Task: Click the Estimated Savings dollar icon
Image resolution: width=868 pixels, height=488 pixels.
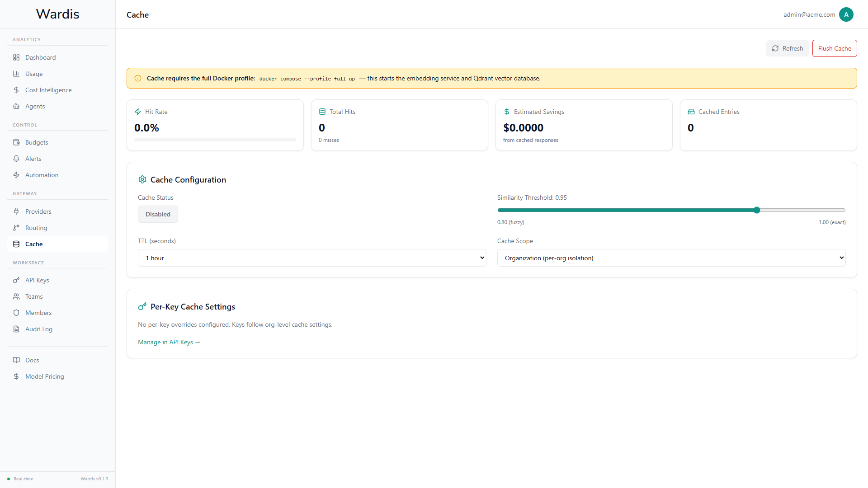Action: click(507, 112)
